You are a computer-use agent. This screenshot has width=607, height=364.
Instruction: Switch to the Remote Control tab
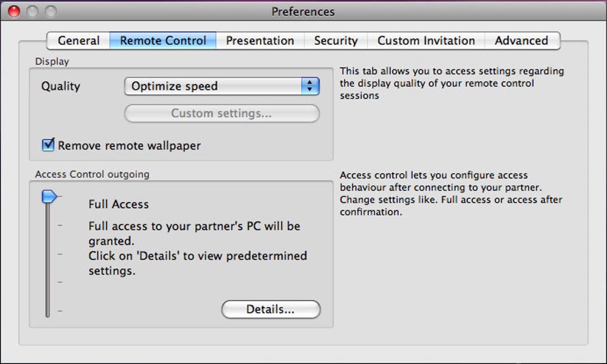(163, 41)
